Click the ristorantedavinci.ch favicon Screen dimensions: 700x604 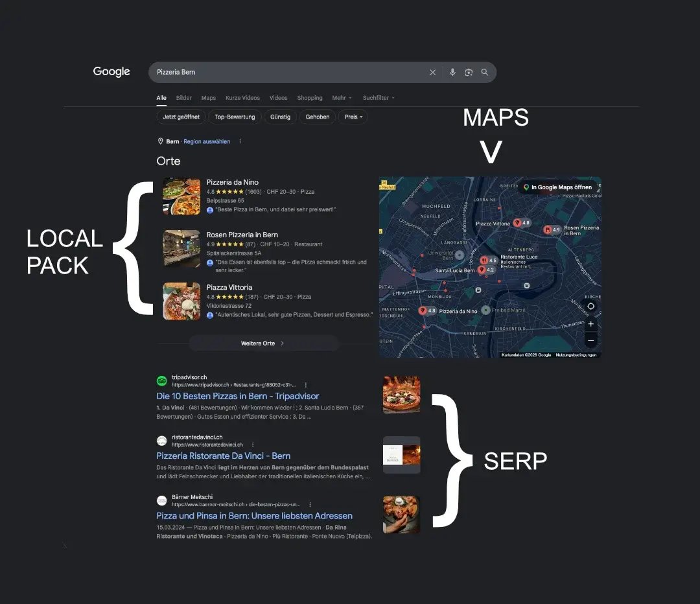click(x=161, y=441)
